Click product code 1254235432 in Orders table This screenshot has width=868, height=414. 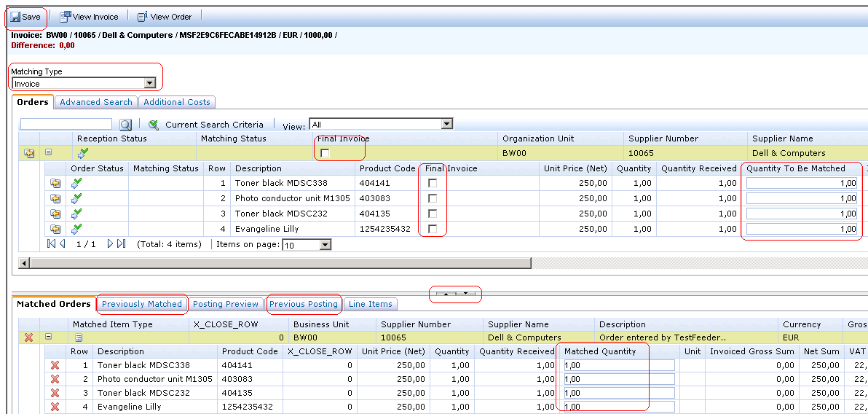point(385,229)
